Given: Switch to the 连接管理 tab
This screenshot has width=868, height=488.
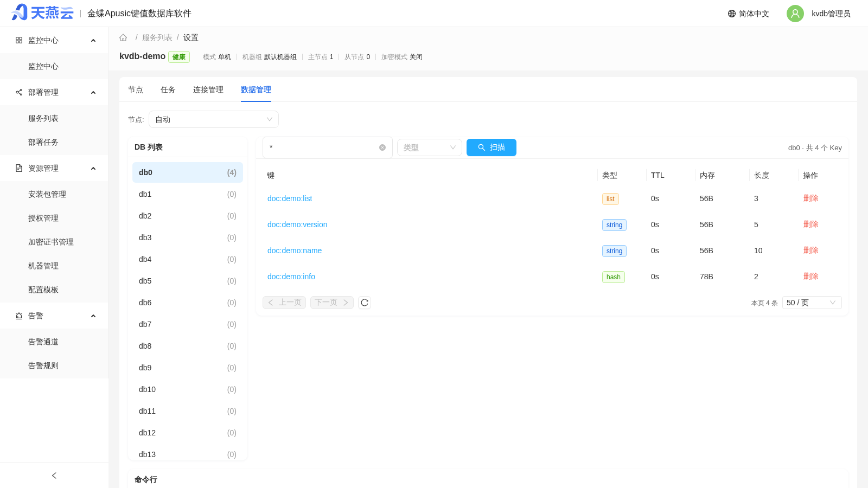Looking at the screenshot, I should click(208, 89).
